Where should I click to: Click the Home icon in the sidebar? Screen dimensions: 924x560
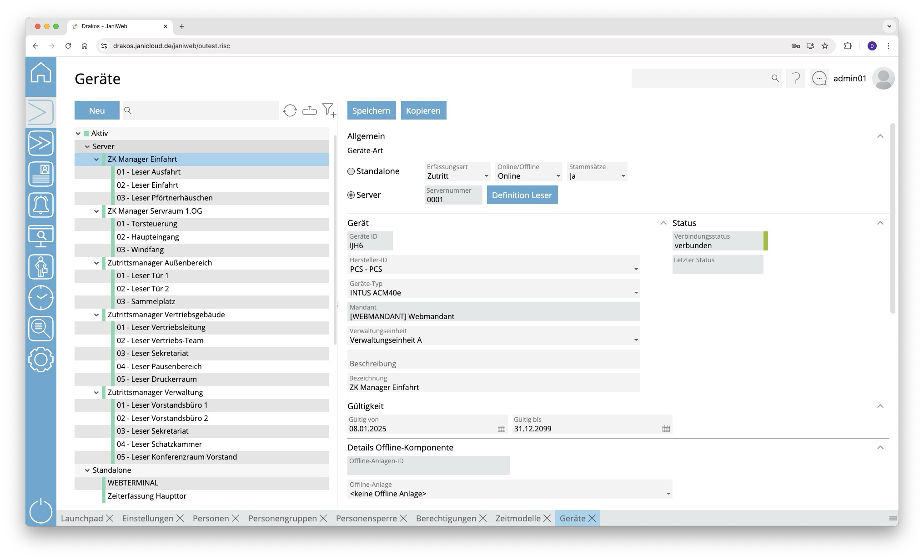[x=41, y=73]
